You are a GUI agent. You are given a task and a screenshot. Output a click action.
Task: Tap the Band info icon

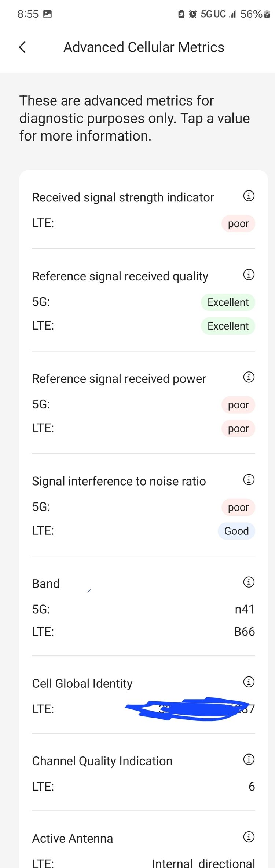pyautogui.click(x=249, y=582)
